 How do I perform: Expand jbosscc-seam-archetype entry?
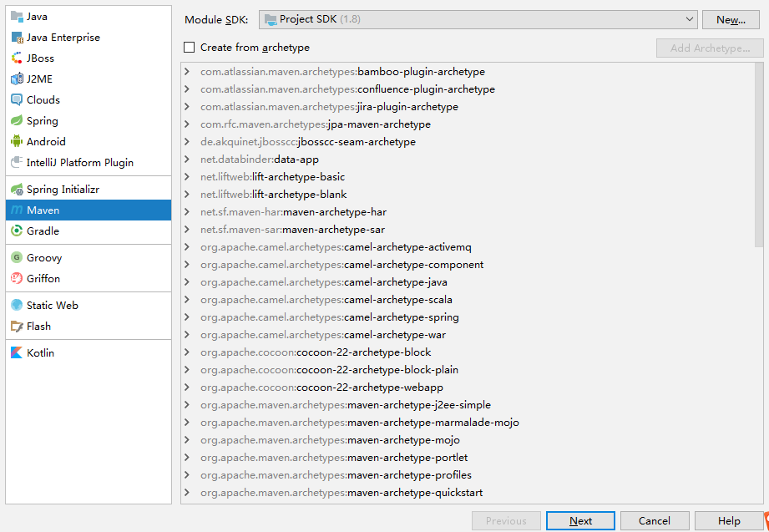187,142
